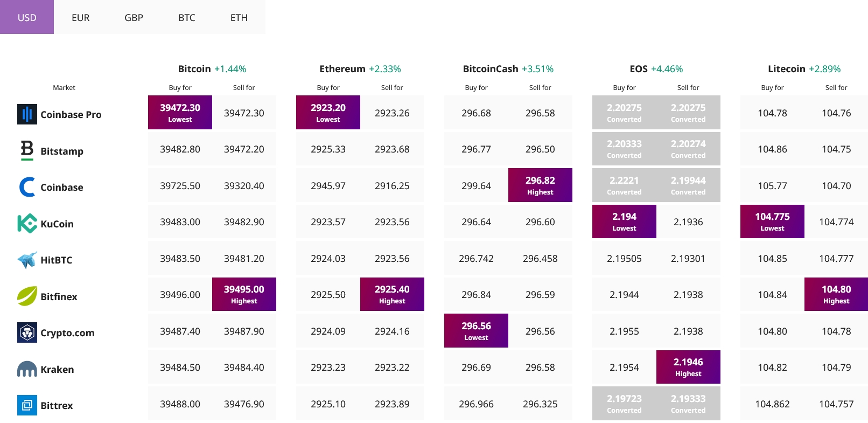Click Crypto.com EOS buy price 2.1955
868x423 pixels.
click(624, 331)
